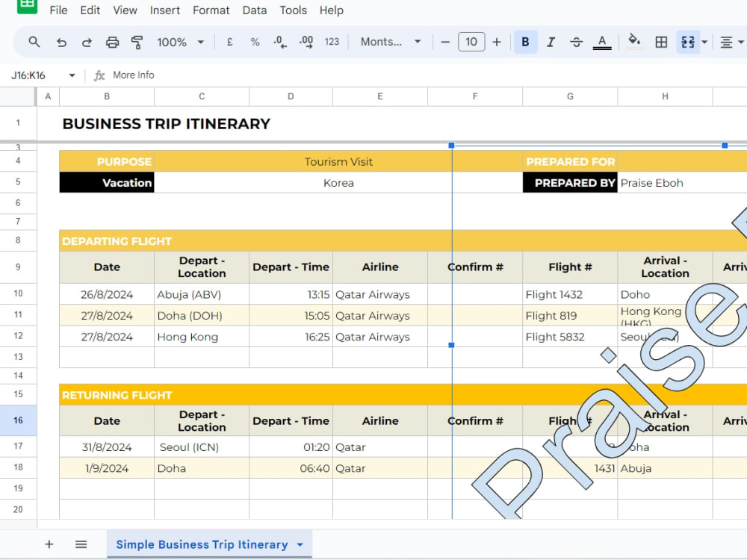This screenshot has height=560, width=747.
Task: Open the File menu
Action: pyautogui.click(x=58, y=10)
